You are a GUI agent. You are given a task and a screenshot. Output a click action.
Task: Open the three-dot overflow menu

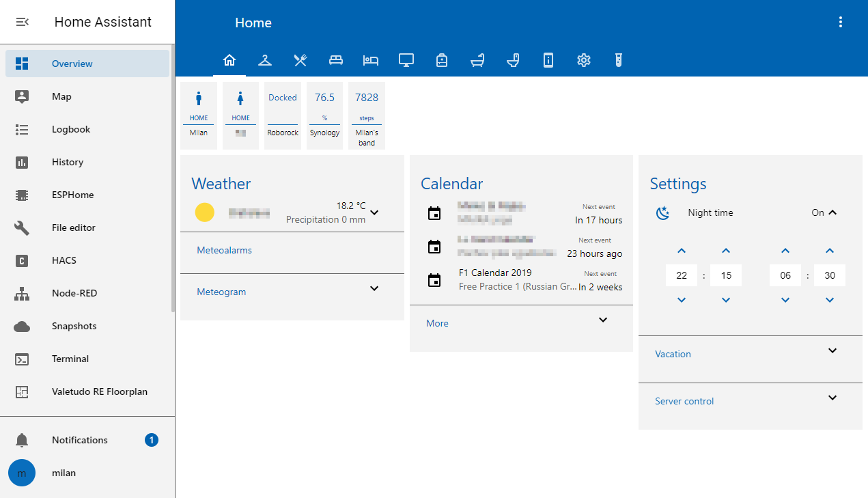[841, 22]
